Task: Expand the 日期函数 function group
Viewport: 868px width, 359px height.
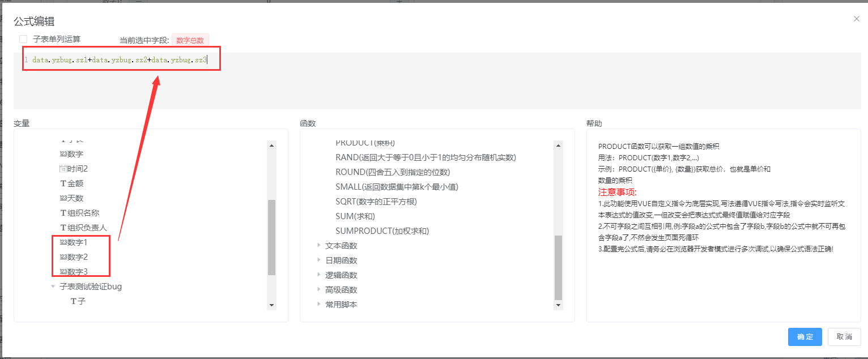Action: pos(318,260)
